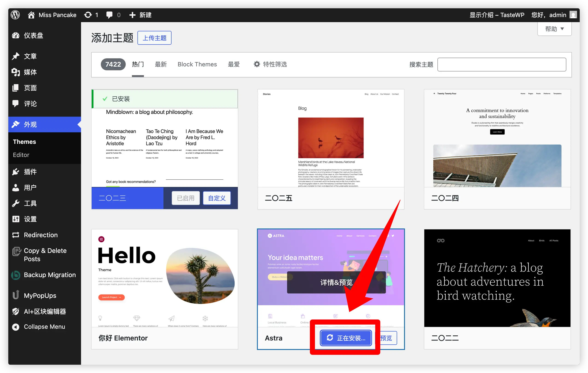Image resolution: width=588 pixels, height=373 pixels.
Task: Open Backup Migration icon
Action: 16,275
